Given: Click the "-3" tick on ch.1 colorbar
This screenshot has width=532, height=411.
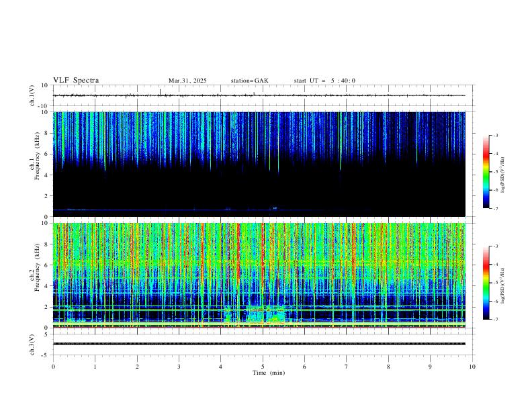Looking at the screenshot, I should click(x=496, y=135).
